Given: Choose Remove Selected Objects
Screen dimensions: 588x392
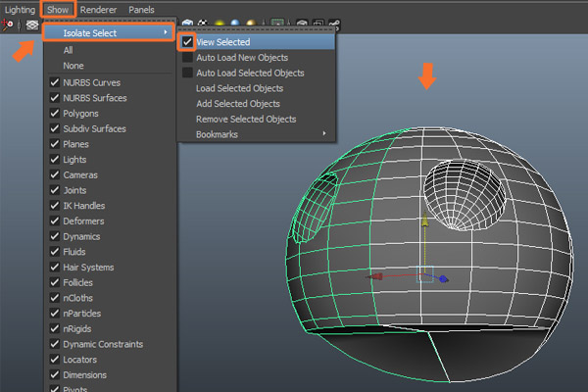Looking at the screenshot, I should tap(246, 119).
